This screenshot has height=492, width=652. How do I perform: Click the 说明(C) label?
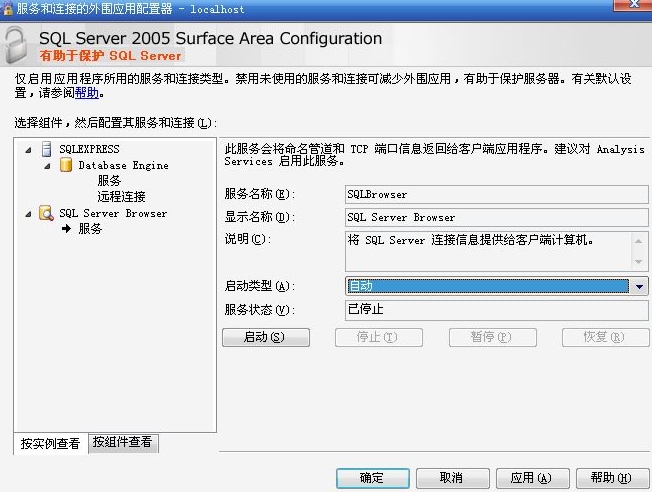(x=248, y=239)
